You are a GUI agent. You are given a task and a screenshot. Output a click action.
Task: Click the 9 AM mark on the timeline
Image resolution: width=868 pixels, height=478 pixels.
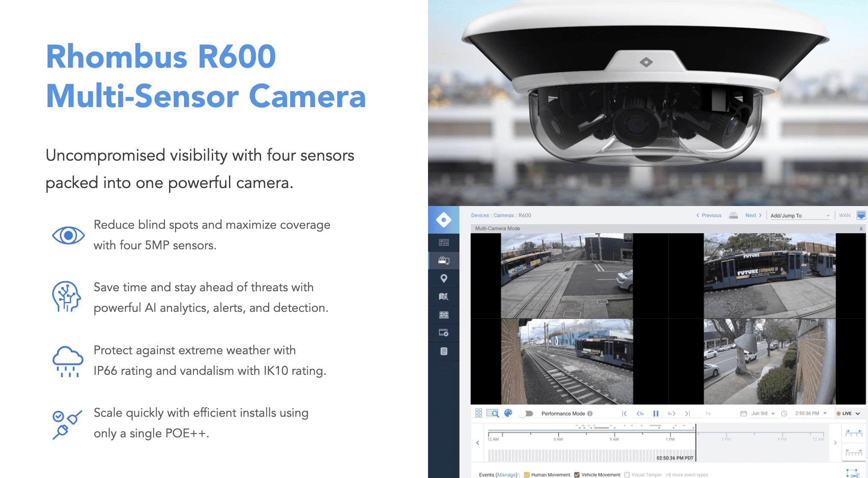click(x=614, y=439)
